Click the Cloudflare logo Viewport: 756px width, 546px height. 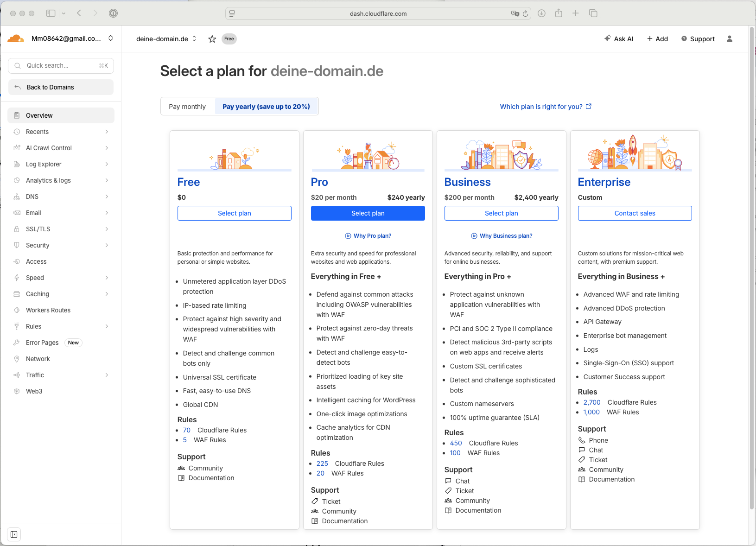point(16,38)
